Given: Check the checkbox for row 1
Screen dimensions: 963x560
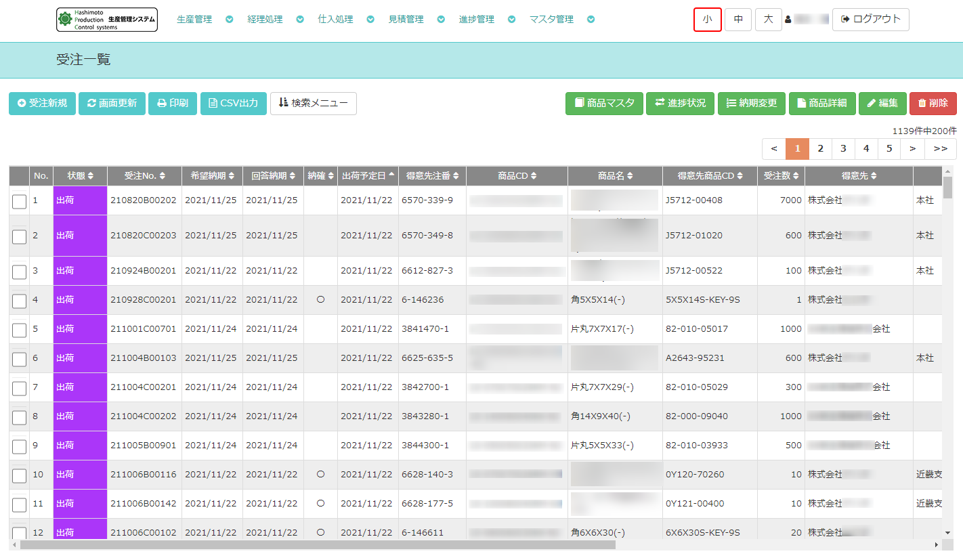Looking at the screenshot, I should [x=19, y=201].
